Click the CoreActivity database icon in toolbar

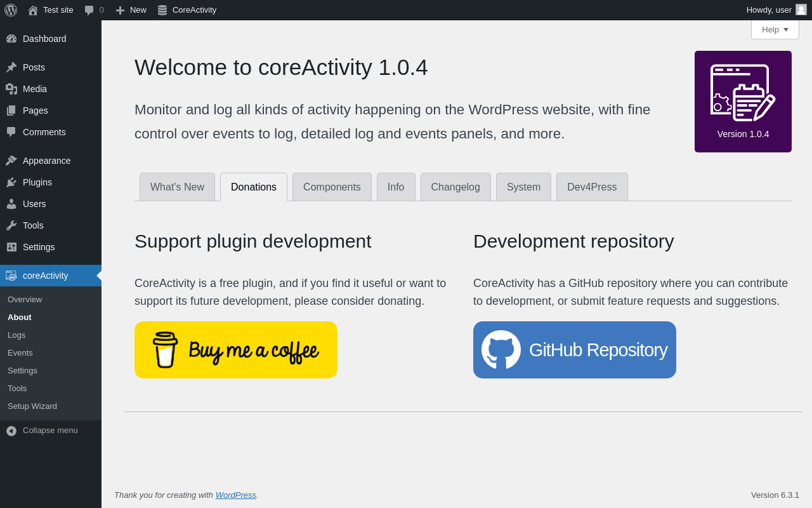coord(162,10)
